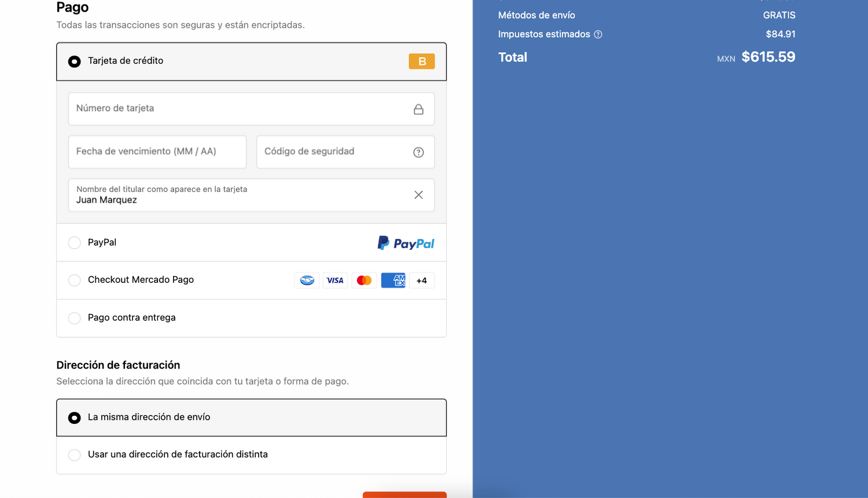Select Pago contra entrega option
This screenshot has height=498, width=868.
(x=75, y=318)
